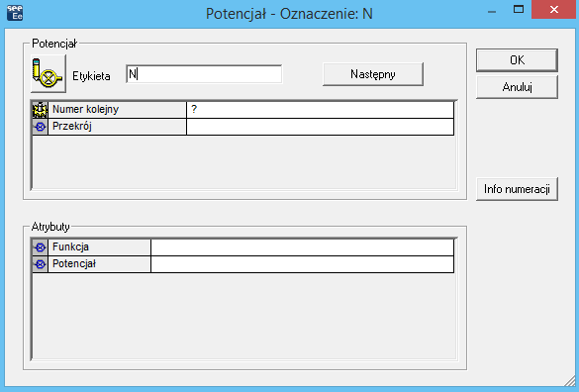
Task: Click inside the Etykieta text field
Action: [x=204, y=74]
